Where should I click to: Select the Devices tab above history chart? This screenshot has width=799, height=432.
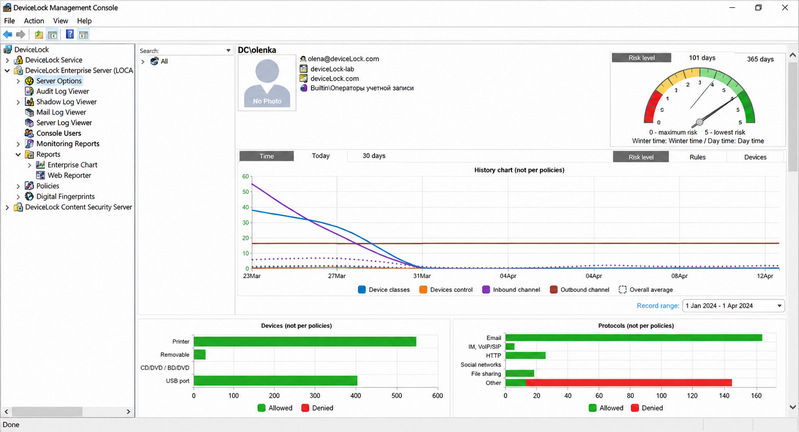[x=755, y=157]
